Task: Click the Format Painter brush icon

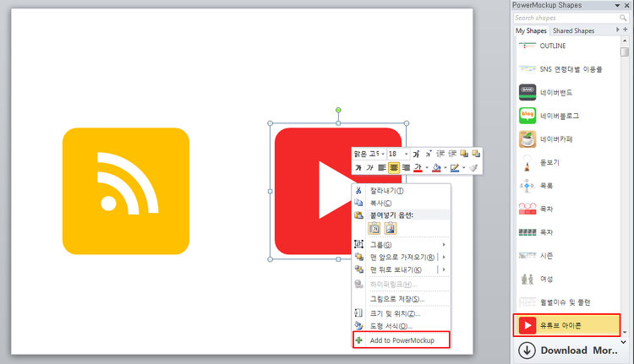Action: [x=473, y=168]
